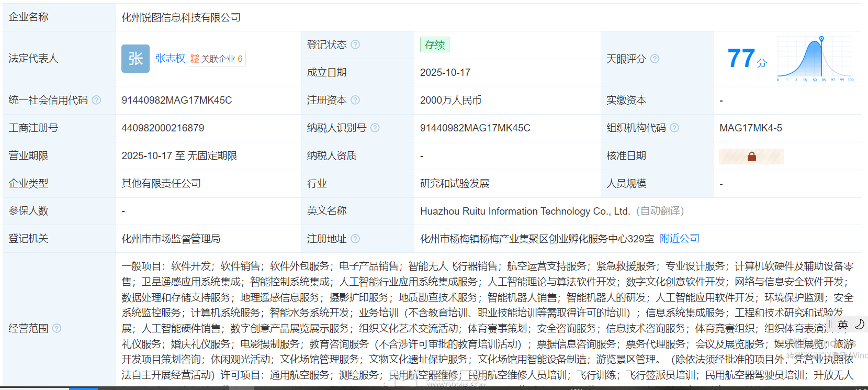Click the help icon after 纳税人识别号

click(x=375, y=128)
